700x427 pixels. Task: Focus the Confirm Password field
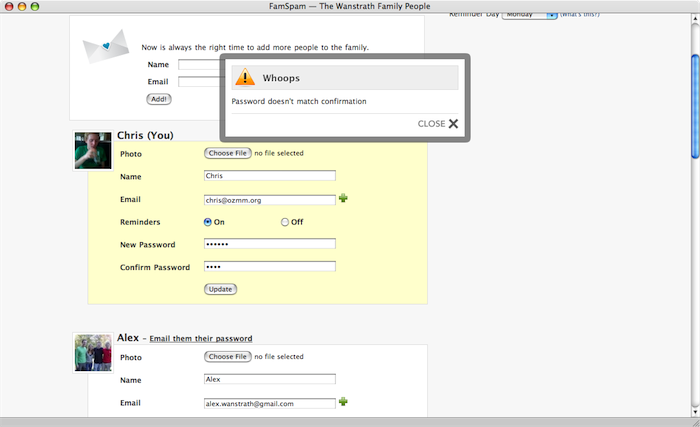coord(269,267)
